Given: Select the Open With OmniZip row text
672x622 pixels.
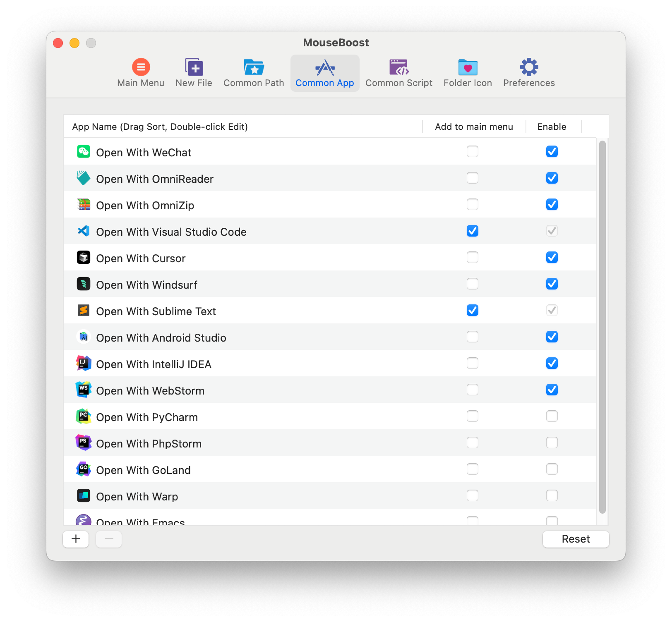Looking at the screenshot, I should click(145, 206).
